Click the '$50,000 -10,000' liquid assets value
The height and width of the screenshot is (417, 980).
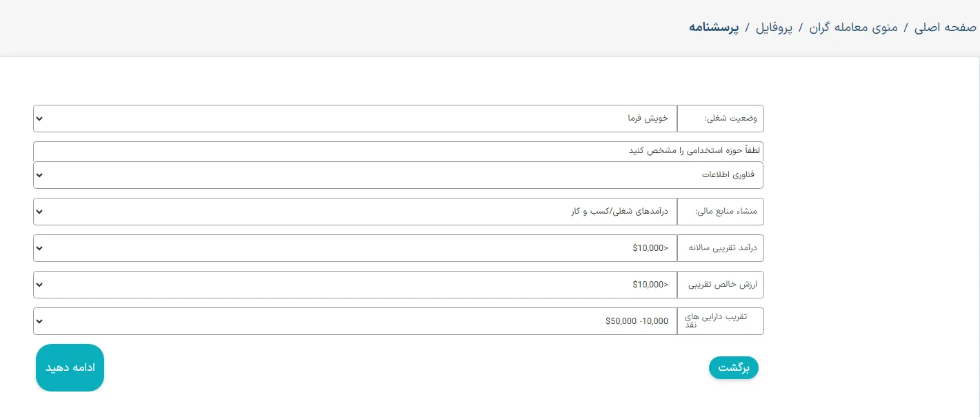tap(355, 321)
